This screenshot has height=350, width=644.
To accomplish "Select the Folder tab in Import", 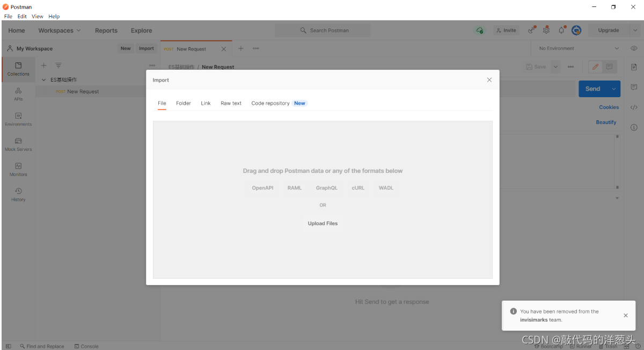I will click(184, 103).
